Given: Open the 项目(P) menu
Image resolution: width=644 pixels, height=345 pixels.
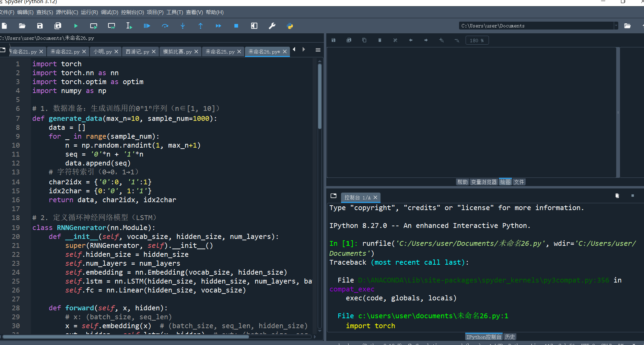Looking at the screenshot, I should point(155,12).
